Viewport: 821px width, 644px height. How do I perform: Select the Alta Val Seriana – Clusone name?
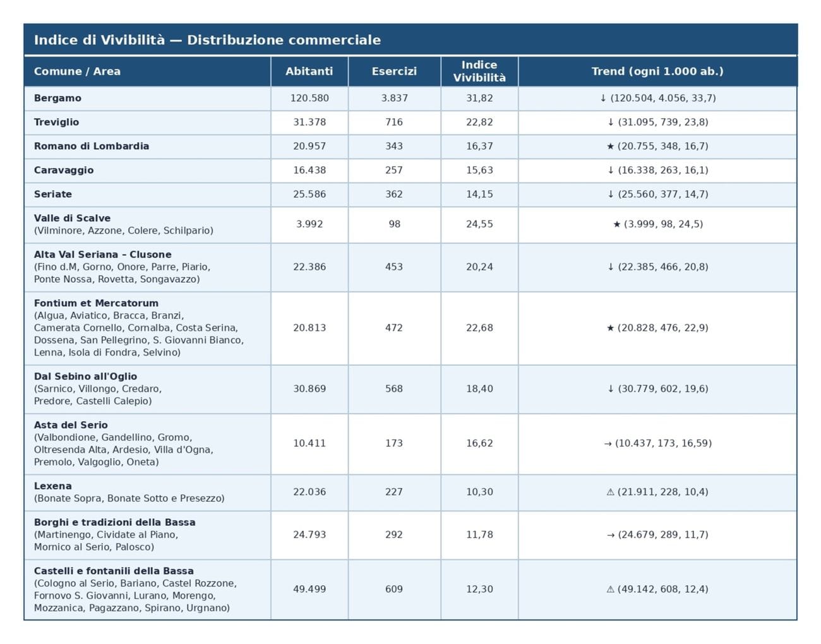103,254
